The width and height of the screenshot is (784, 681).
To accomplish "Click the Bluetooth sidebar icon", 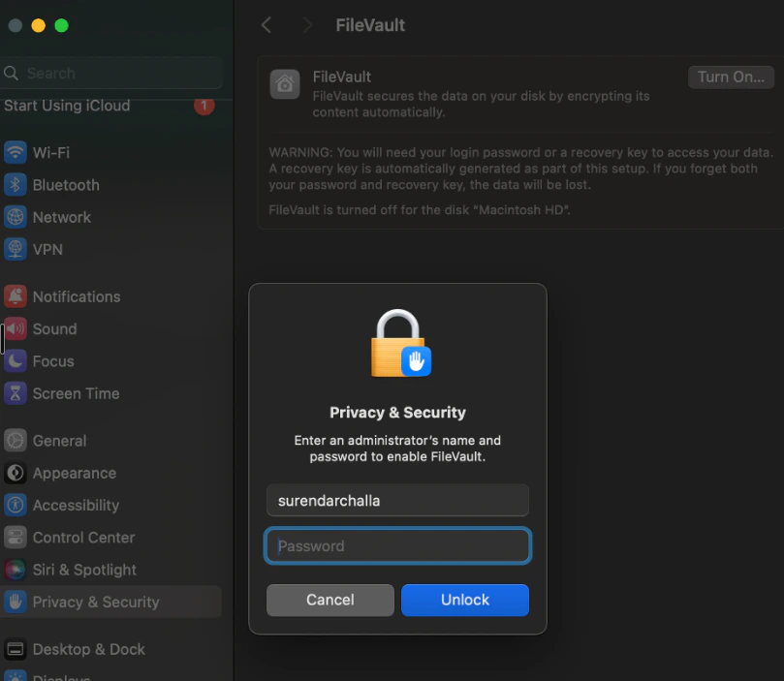I will click(16, 185).
